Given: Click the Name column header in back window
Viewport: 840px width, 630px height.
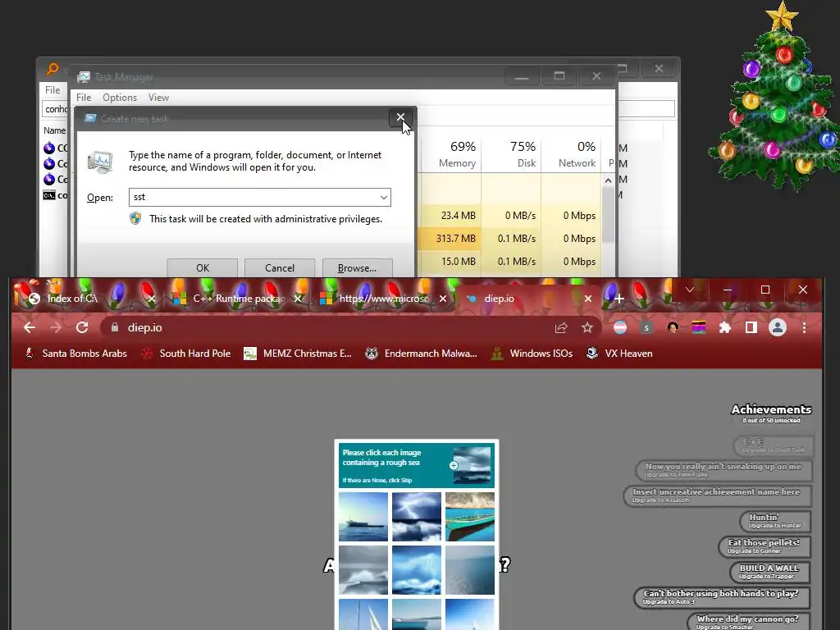Looking at the screenshot, I should click(x=55, y=130).
